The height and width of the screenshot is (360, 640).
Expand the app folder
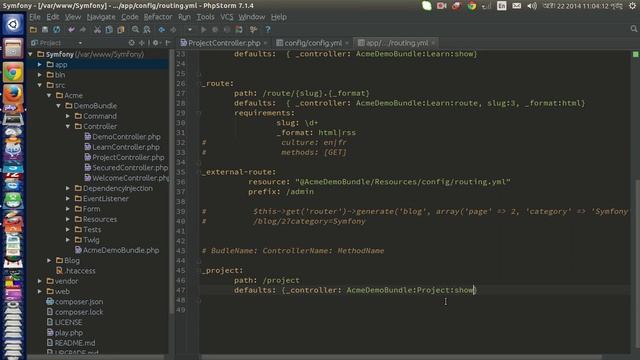pyautogui.click(x=40, y=64)
